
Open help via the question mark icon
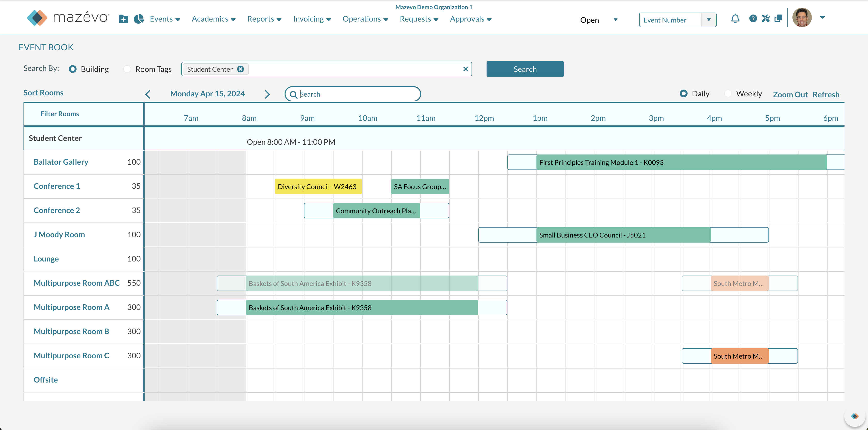pyautogui.click(x=753, y=18)
